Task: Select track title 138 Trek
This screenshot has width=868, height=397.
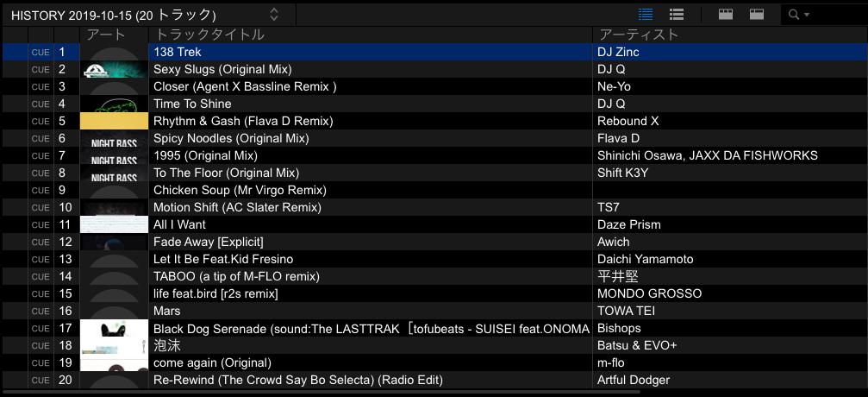Action: pyautogui.click(x=178, y=52)
